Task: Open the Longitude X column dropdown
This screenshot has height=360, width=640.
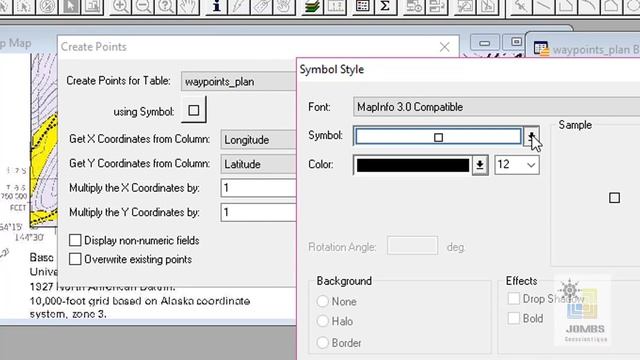Action: pos(258,140)
